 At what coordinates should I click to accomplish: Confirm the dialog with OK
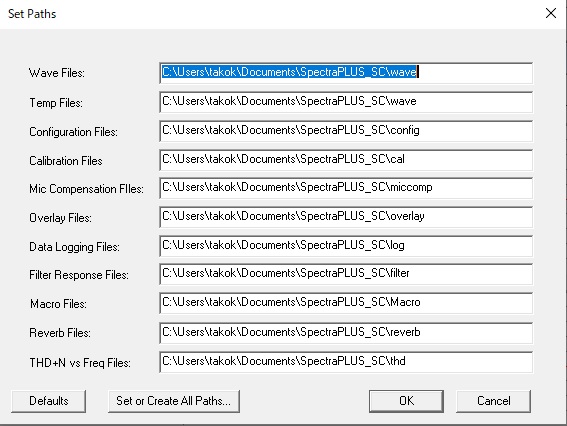tap(406, 401)
